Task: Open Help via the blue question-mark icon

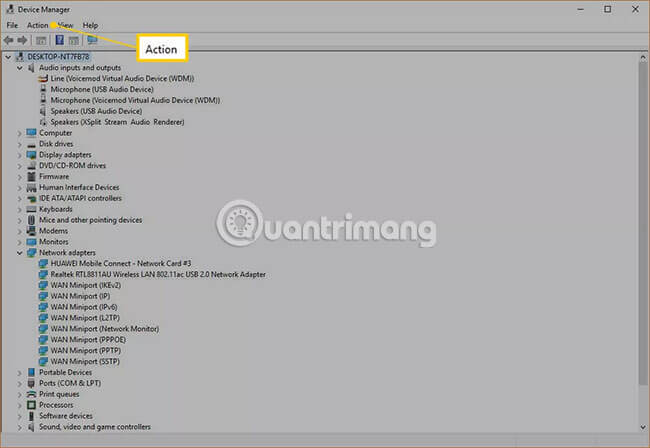Action: point(60,40)
